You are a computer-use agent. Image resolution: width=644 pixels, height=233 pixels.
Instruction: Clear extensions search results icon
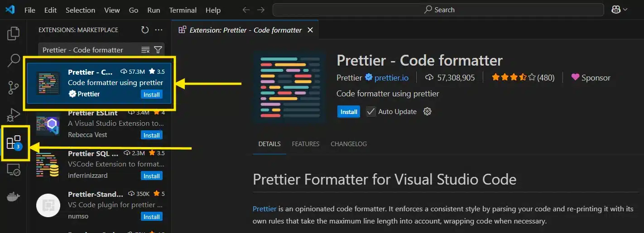(145, 50)
